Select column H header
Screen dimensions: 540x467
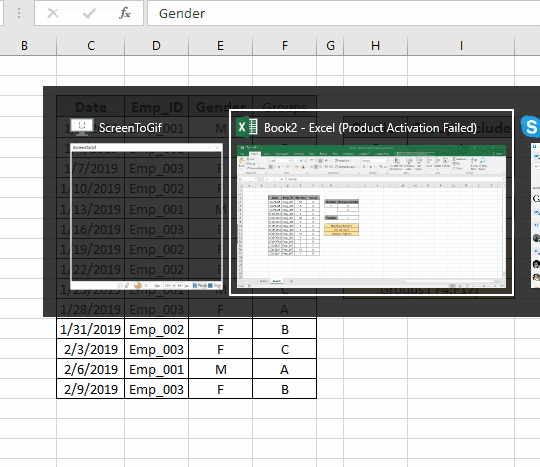(375, 45)
